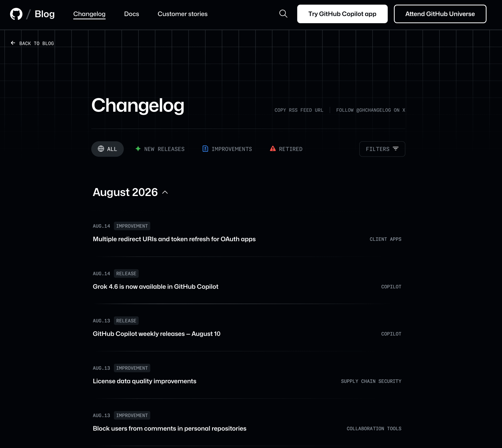
Task: Select the Retired filter tab
Action: (286, 149)
